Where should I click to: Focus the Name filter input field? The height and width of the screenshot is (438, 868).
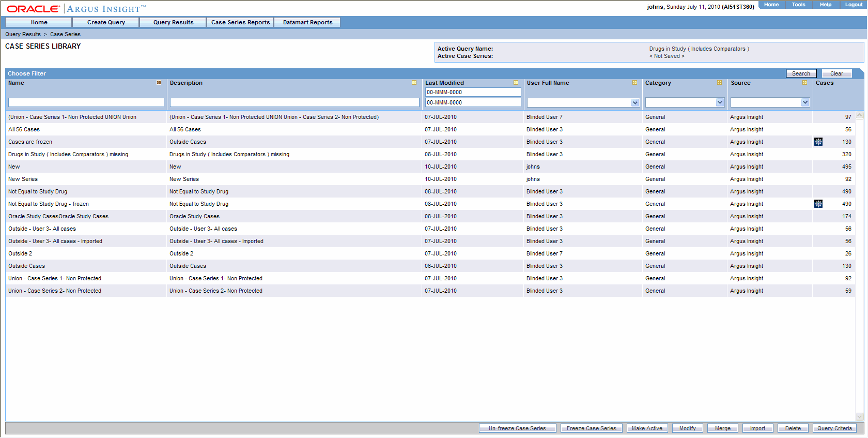pos(86,102)
